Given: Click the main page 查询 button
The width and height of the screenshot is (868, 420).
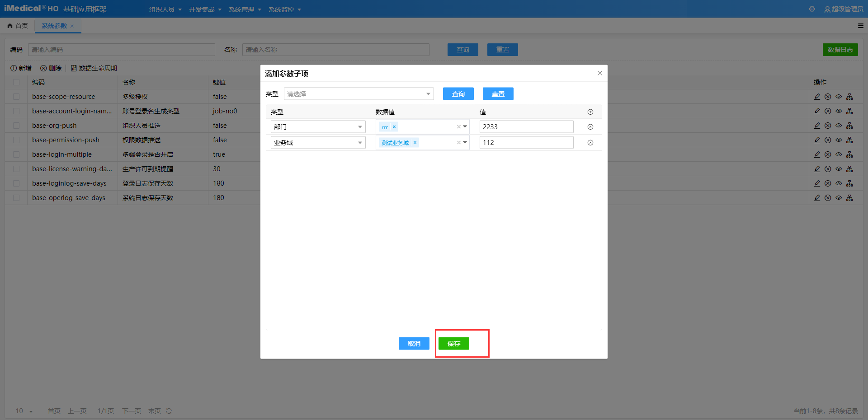Looking at the screenshot, I should tap(463, 50).
